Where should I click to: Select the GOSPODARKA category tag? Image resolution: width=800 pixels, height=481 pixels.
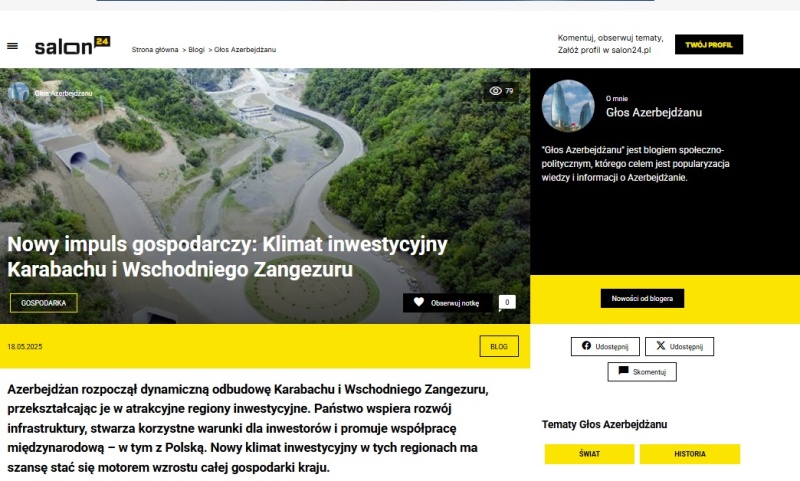pyautogui.click(x=44, y=303)
